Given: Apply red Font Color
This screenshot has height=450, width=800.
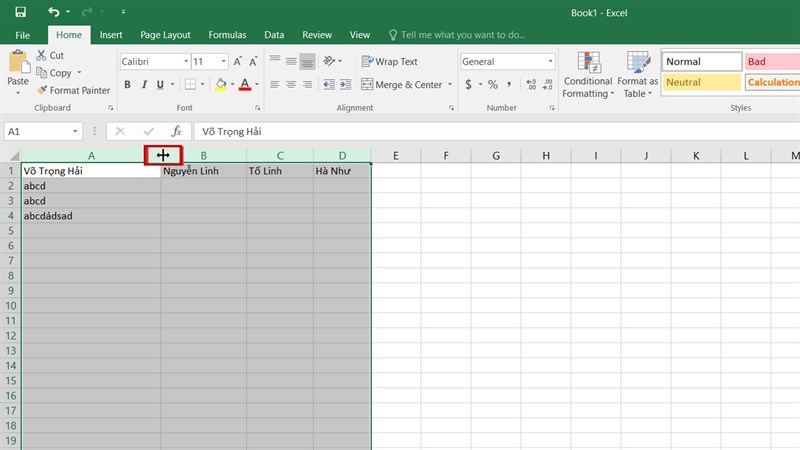Looking at the screenshot, I should click(245, 85).
